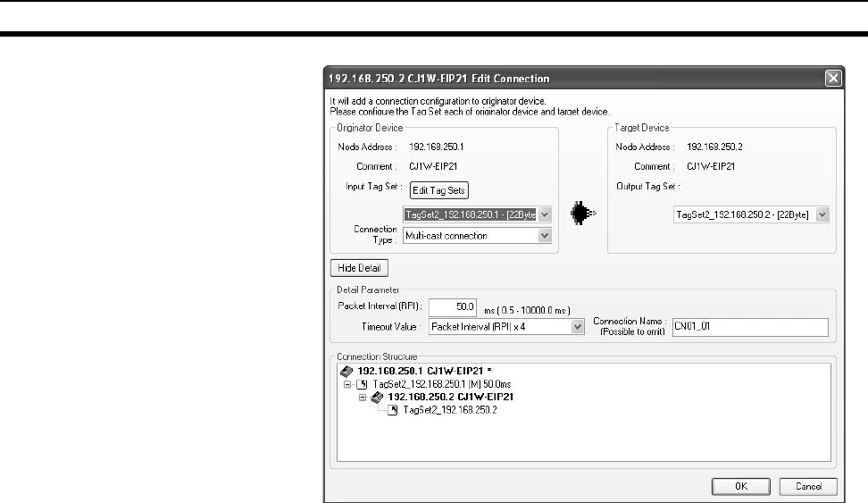This screenshot has width=868, height=503.
Task: Click the Target Device comment CJ1W-EIP21
Action: (x=711, y=166)
